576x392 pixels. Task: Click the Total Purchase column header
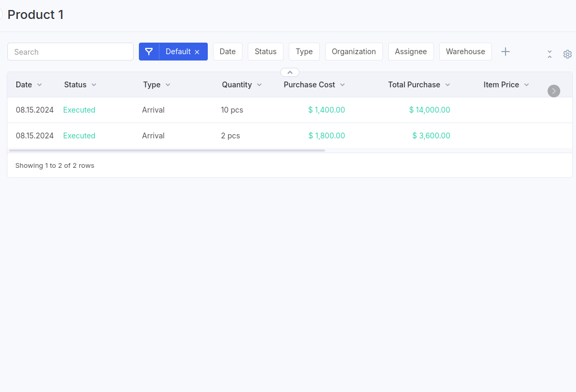414,85
